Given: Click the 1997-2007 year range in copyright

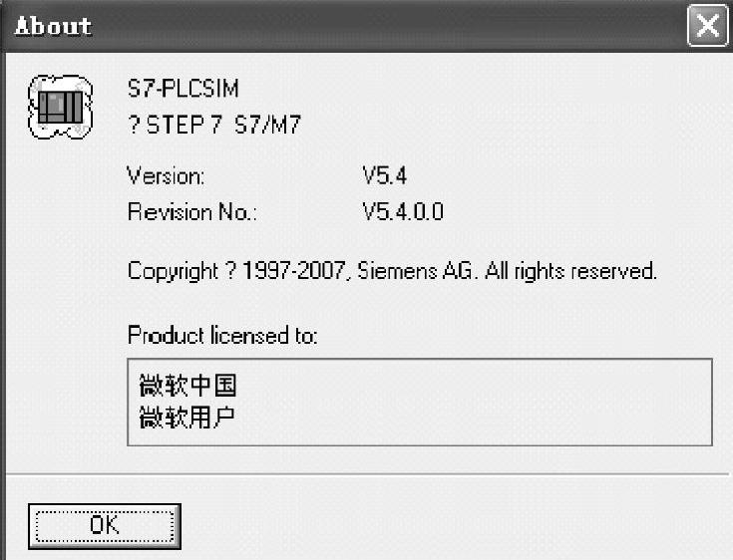Looking at the screenshot, I should pos(293,270).
